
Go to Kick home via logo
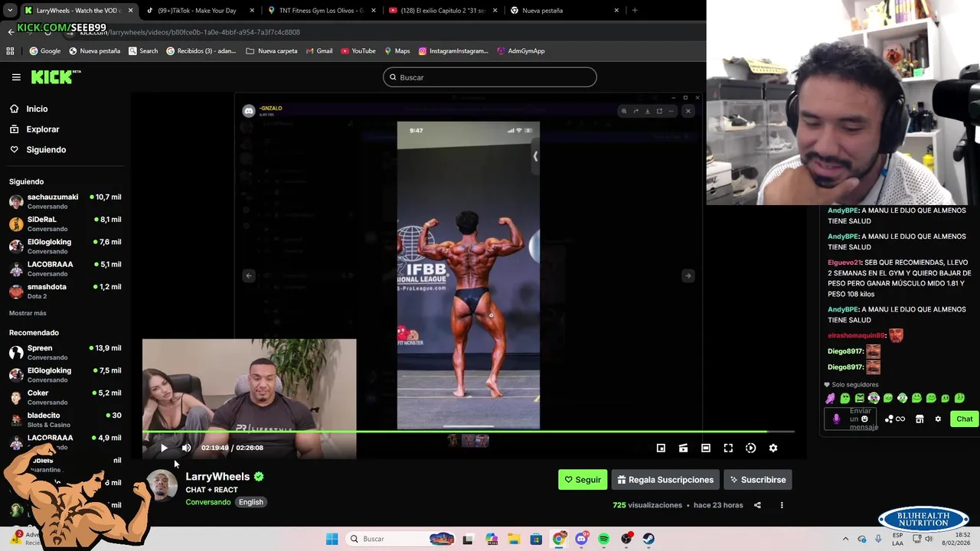tap(55, 77)
